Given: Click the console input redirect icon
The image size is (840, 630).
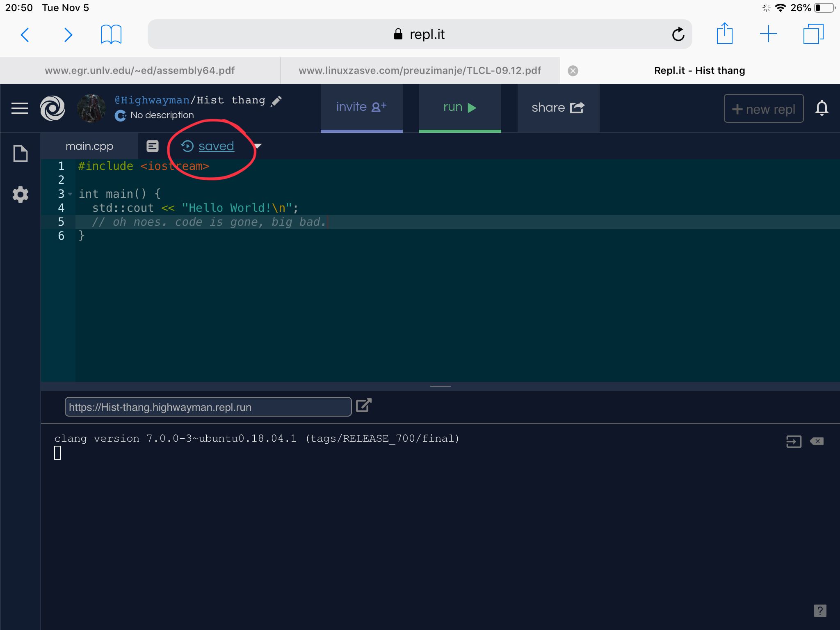Looking at the screenshot, I should point(794,442).
